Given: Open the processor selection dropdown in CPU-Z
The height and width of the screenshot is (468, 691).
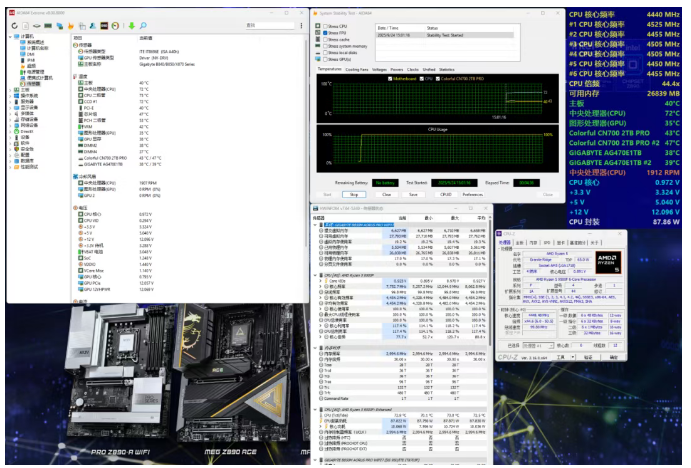Looking at the screenshot, I should coord(543,345).
